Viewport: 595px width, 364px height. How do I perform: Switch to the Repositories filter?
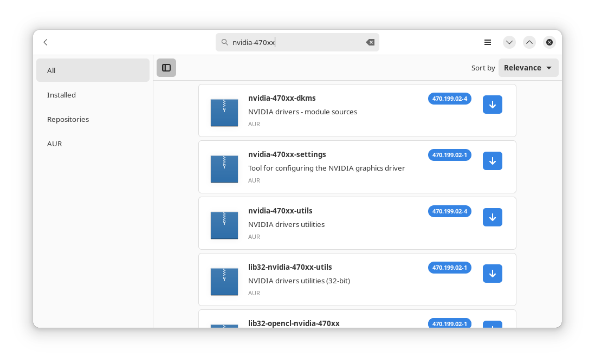point(93,119)
